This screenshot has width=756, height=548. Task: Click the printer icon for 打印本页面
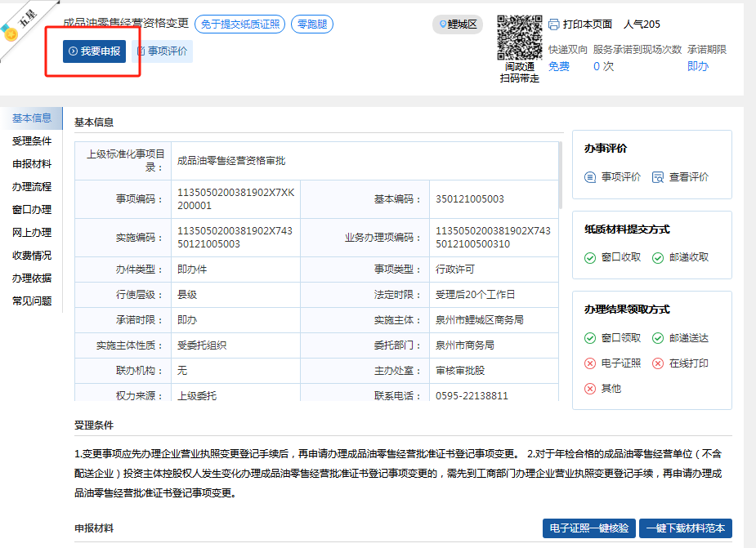click(x=554, y=25)
